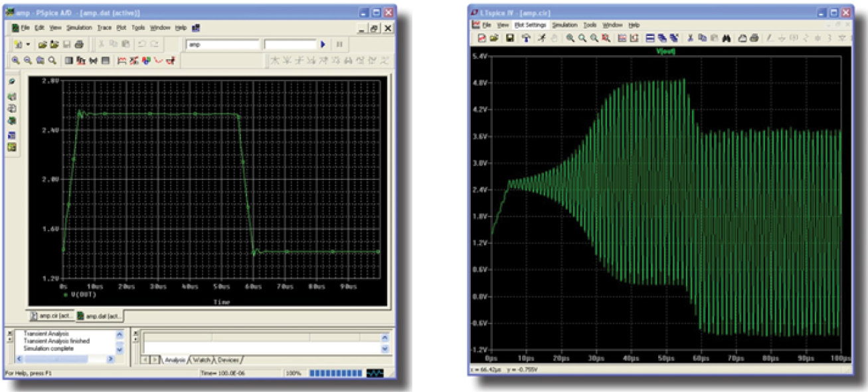This screenshot has height=392, width=868.
Task: Click the V(out) trace label in LTspice
Action: coord(664,52)
